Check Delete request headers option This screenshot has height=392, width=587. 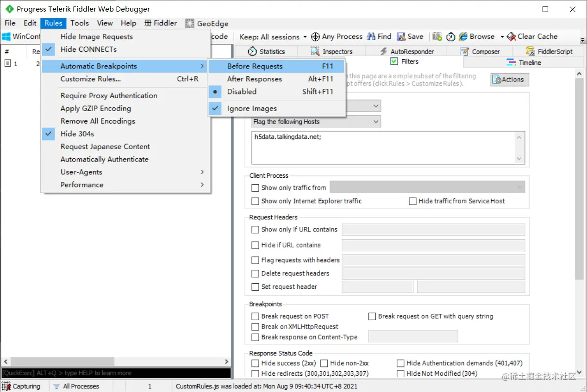coord(255,274)
